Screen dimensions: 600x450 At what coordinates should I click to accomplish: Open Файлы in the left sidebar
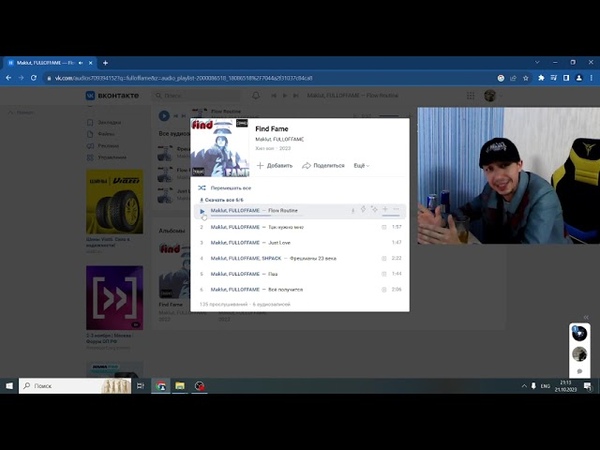pyautogui.click(x=101, y=134)
